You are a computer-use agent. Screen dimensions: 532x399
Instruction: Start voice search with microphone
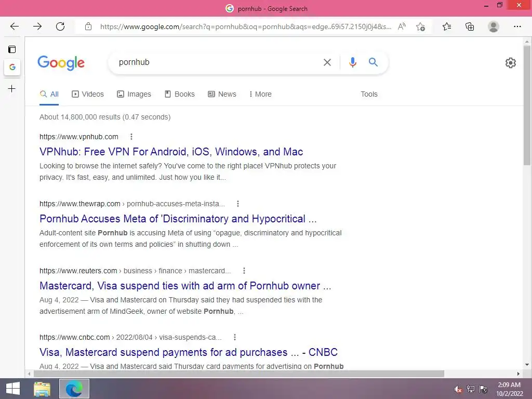point(353,62)
